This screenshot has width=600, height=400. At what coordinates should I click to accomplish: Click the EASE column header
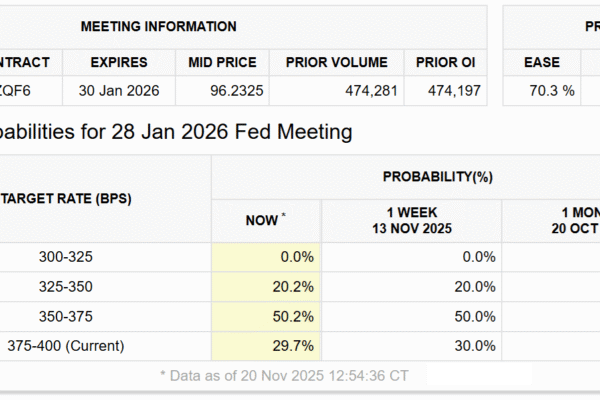[x=542, y=63]
